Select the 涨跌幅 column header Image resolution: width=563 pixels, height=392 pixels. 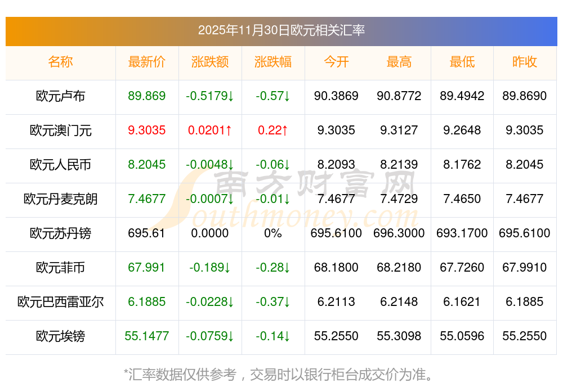click(x=272, y=62)
